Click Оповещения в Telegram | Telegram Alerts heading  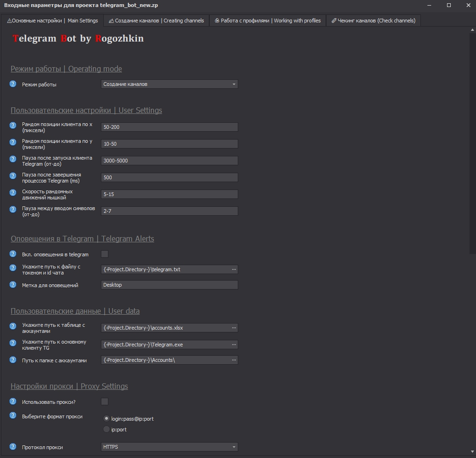pyautogui.click(x=82, y=239)
